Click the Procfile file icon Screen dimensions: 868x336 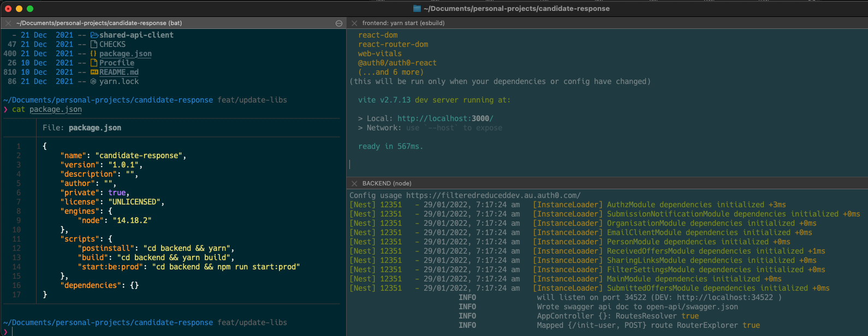[x=94, y=63]
